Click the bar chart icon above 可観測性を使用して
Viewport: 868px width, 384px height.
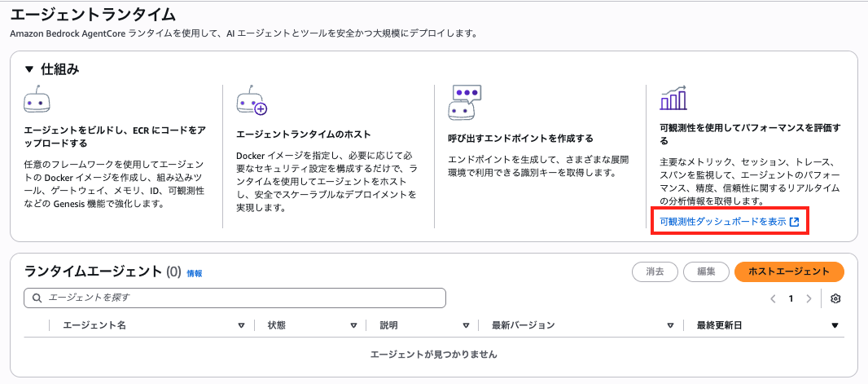[x=673, y=98]
